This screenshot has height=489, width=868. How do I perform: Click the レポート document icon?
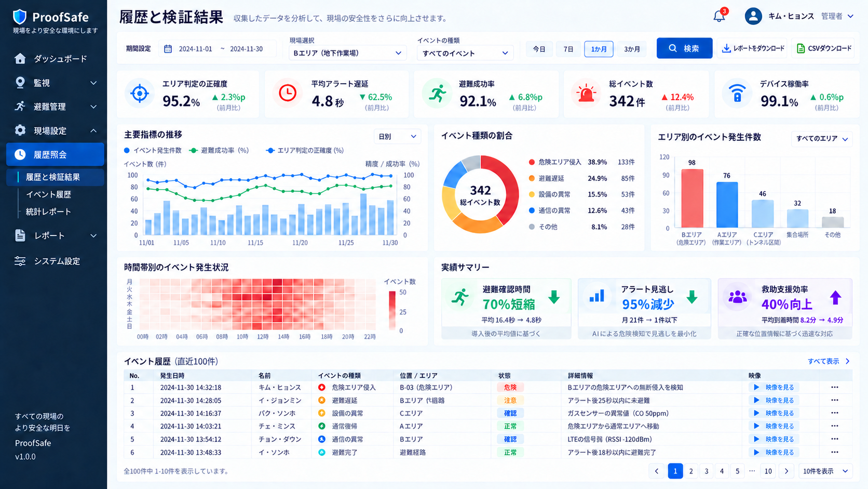[20, 235]
